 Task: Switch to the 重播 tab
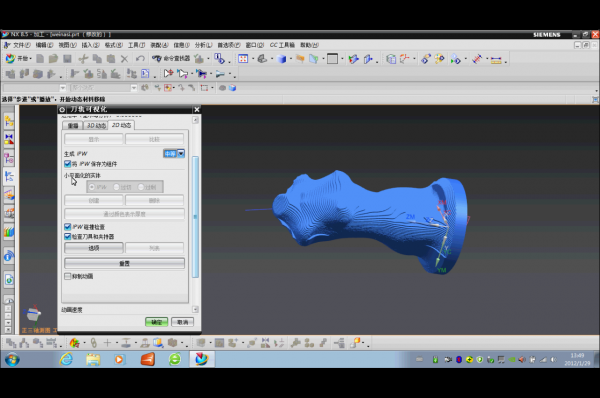(73, 126)
